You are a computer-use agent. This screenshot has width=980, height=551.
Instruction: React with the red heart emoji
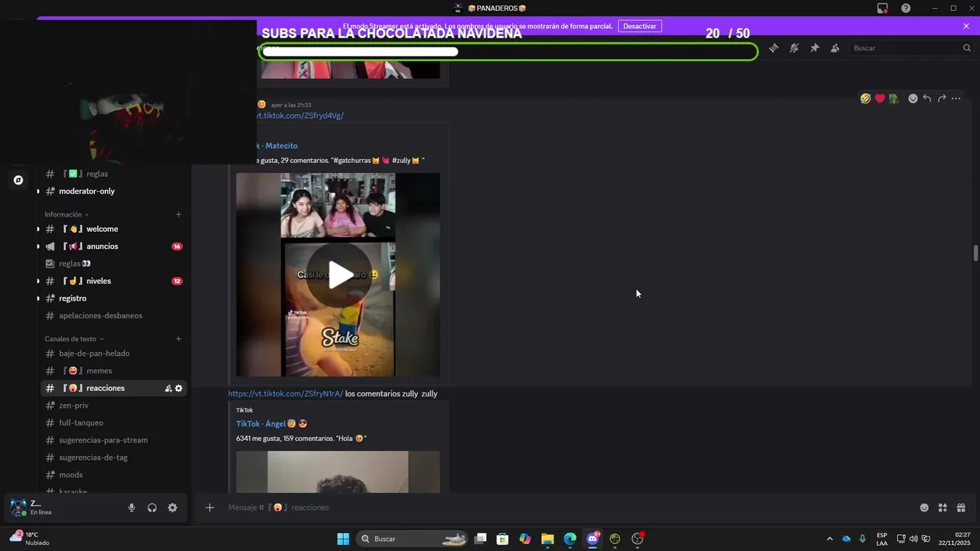tap(880, 98)
